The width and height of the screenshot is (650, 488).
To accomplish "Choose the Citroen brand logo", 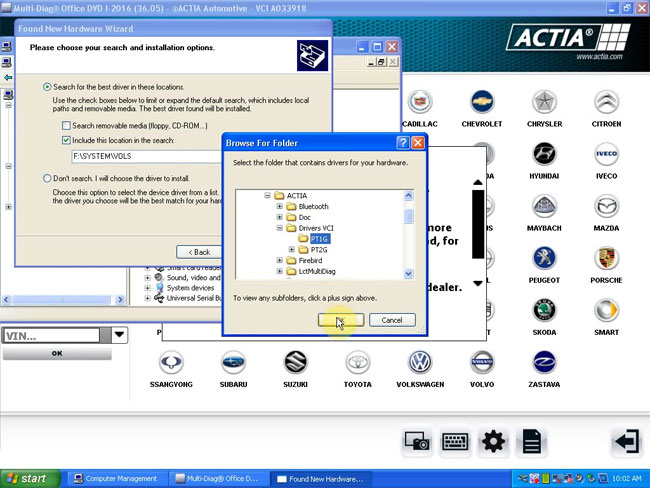I will click(606, 102).
